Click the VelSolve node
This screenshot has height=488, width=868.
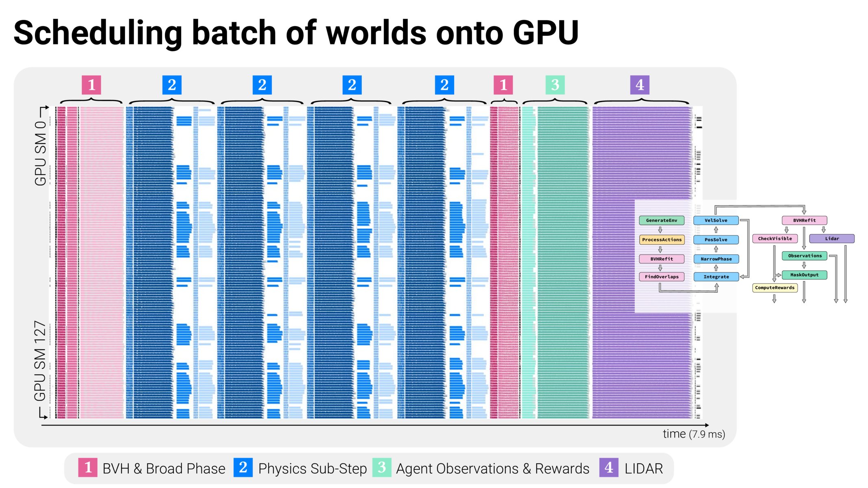point(716,220)
